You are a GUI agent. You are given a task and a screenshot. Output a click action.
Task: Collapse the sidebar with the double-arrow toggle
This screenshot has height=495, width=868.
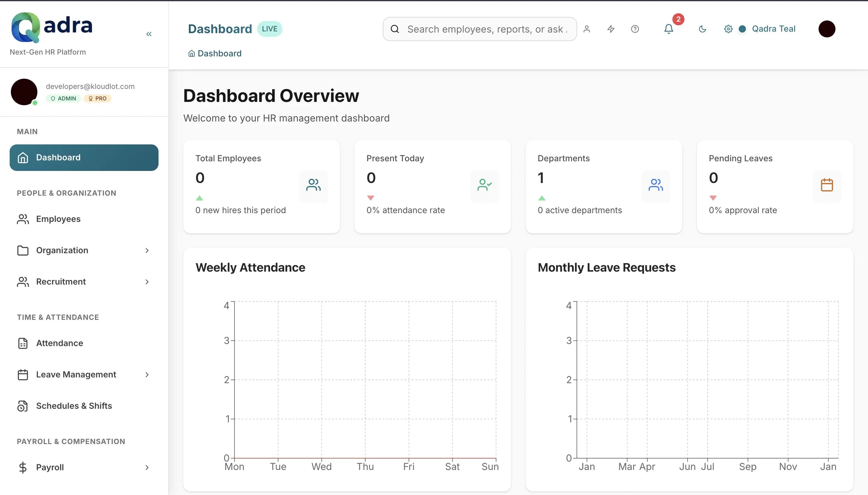pos(149,34)
